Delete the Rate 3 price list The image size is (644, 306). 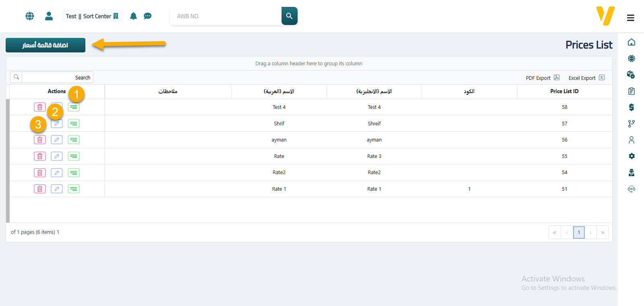[40, 156]
